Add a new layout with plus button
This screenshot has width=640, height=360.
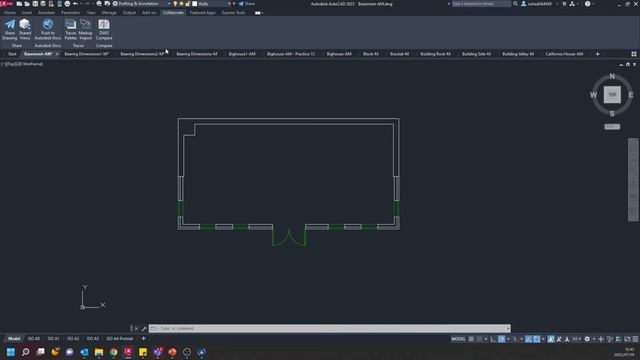pos(143,339)
